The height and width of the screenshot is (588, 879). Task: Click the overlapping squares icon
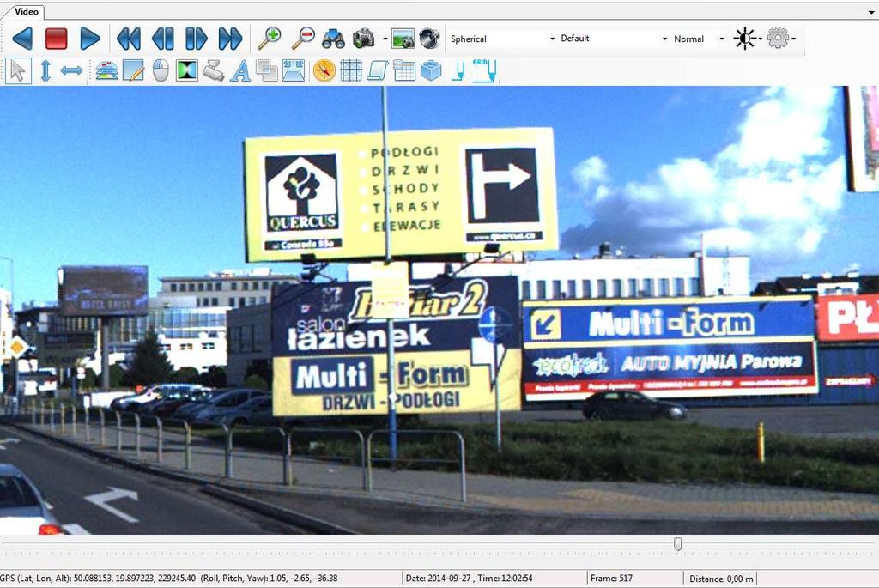[267, 71]
